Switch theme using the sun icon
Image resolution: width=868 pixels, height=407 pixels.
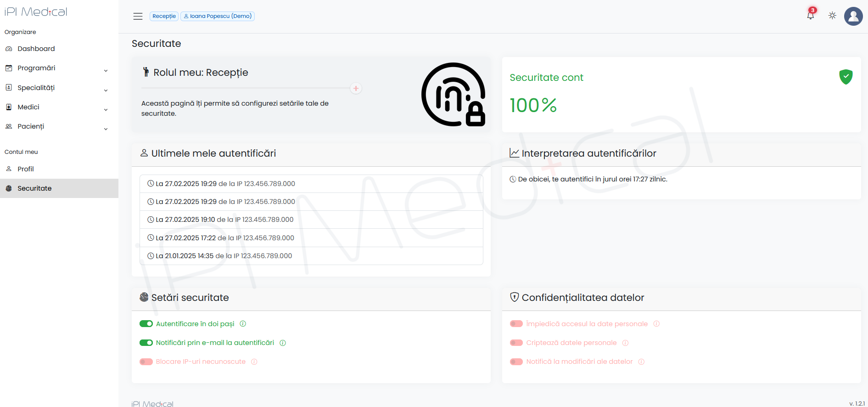click(832, 16)
